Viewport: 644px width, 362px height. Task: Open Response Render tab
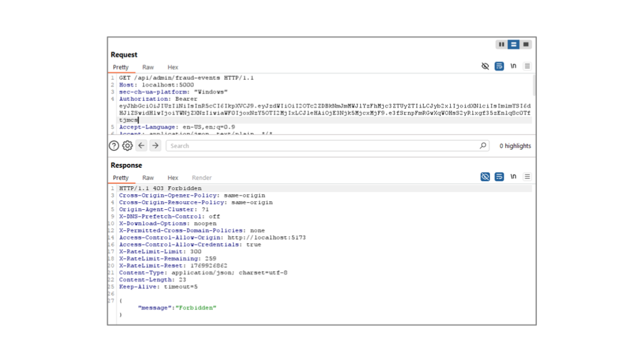[x=202, y=178]
